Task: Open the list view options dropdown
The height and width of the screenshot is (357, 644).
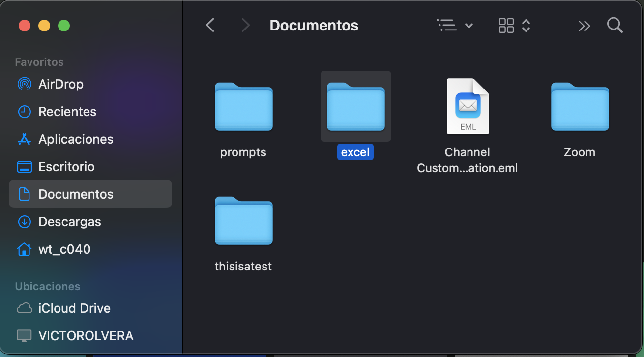Action: click(x=455, y=25)
